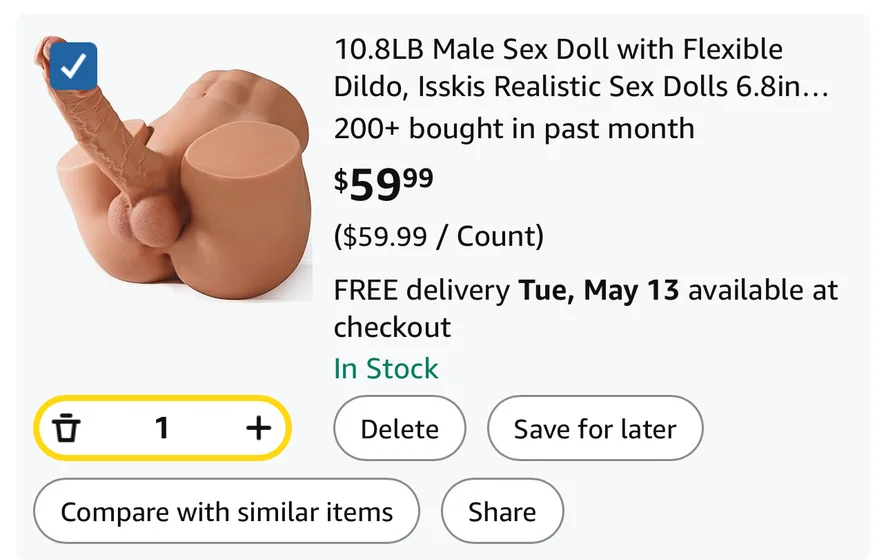Open Compare with similar items

[x=226, y=512]
